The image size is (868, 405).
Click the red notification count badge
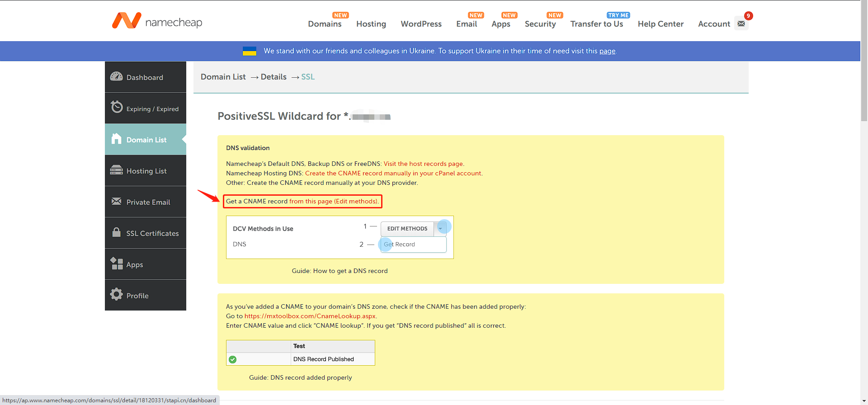[x=749, y=16]
